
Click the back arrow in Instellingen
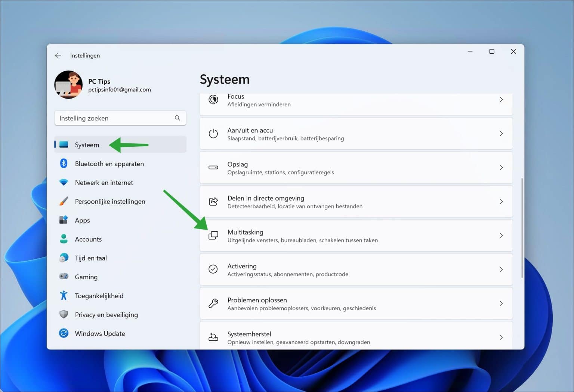pyautogui.click(x=58, y=55)
